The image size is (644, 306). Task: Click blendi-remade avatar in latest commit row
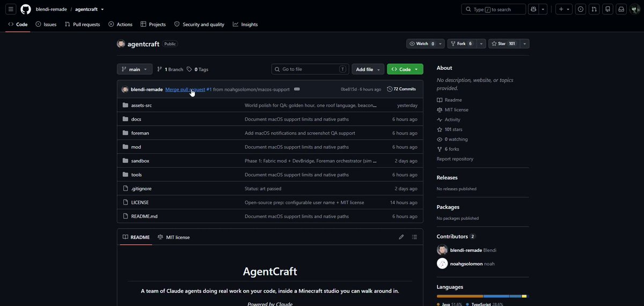125,89
